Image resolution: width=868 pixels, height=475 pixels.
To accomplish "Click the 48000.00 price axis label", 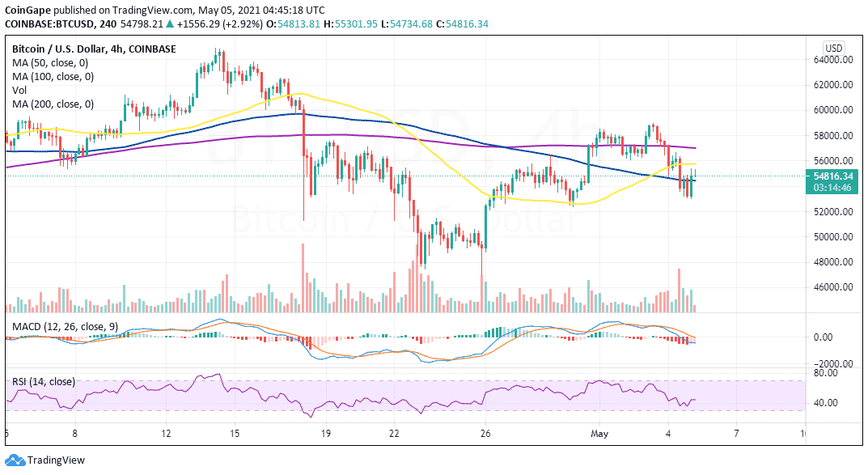I will (x=832, y=262).
